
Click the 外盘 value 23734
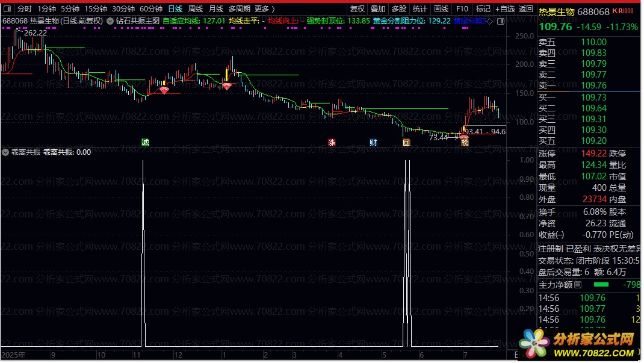(x=594, y=199)
